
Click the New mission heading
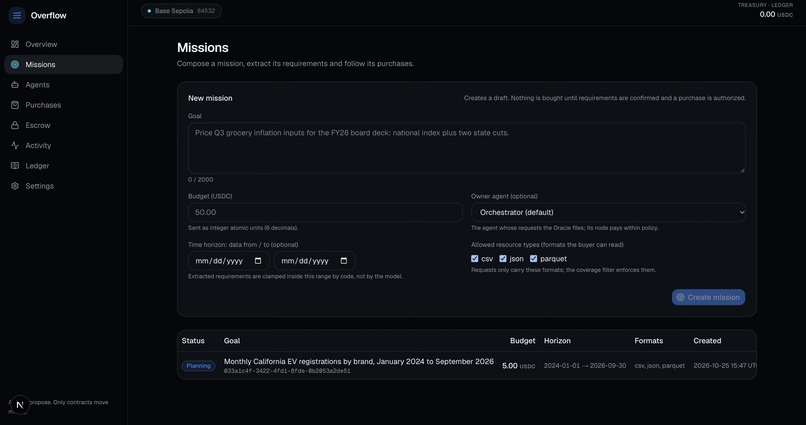[x=210, y=98]
